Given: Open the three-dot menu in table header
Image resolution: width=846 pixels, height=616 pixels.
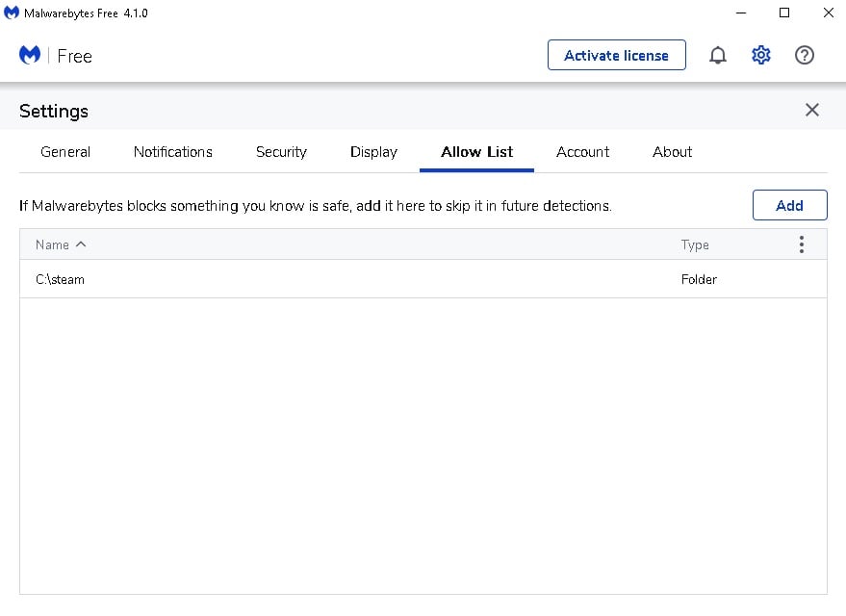Looking at the screenshot, I should coord(801,244).
